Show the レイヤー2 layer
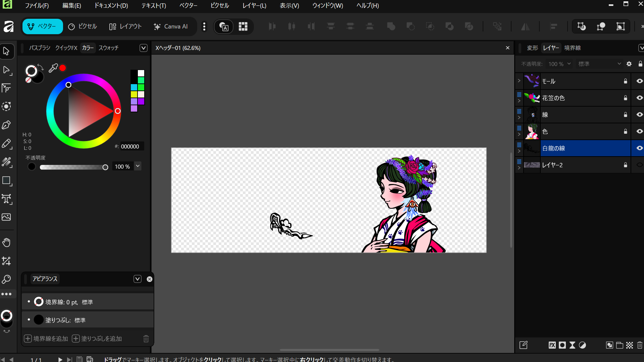This screenshot has height=362, width=644. coord(640,165)
